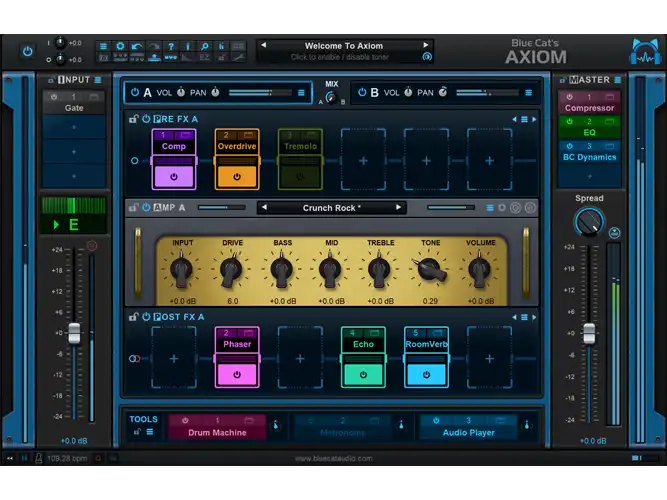Click channel A VOL knob
The height and width of the screenshot is (500, 667).
tap(181, 92)
